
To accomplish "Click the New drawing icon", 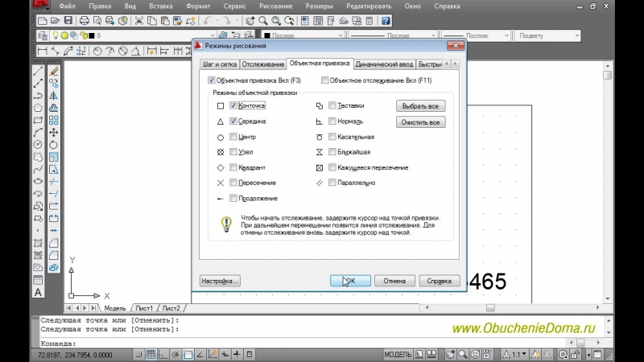I will click(x=42, y=21).
